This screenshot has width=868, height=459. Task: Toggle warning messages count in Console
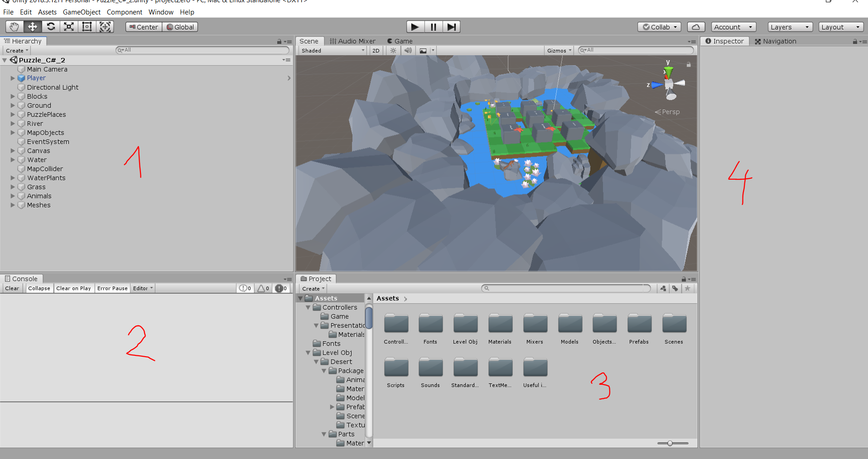tap(263, 288)
